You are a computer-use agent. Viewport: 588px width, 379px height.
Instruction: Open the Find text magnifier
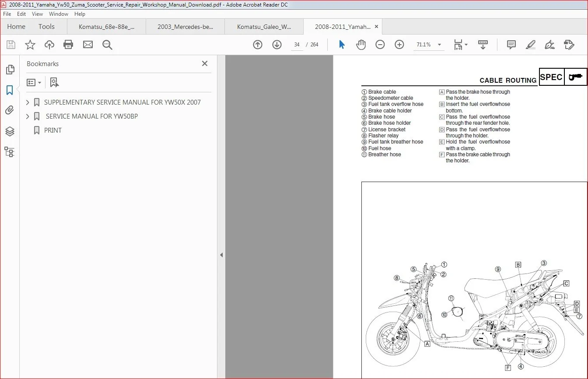pyautogui.click(x=107, y=45)
